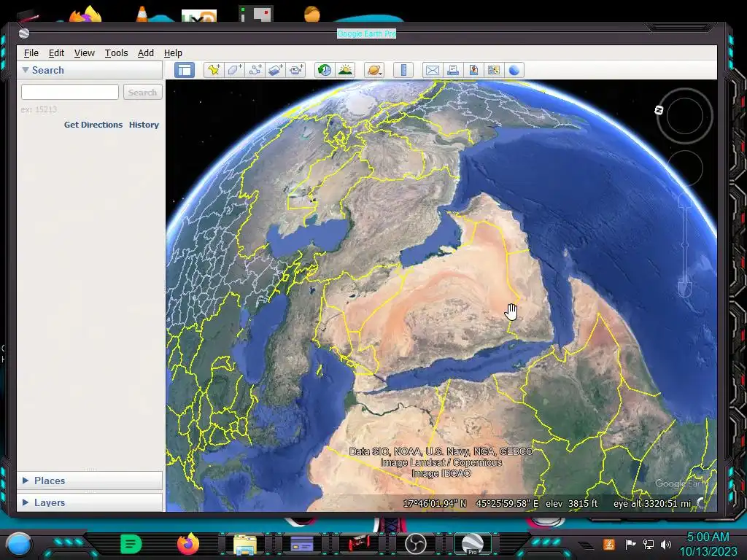
Task: Expand the Places panel
Action: click(26, 481)
